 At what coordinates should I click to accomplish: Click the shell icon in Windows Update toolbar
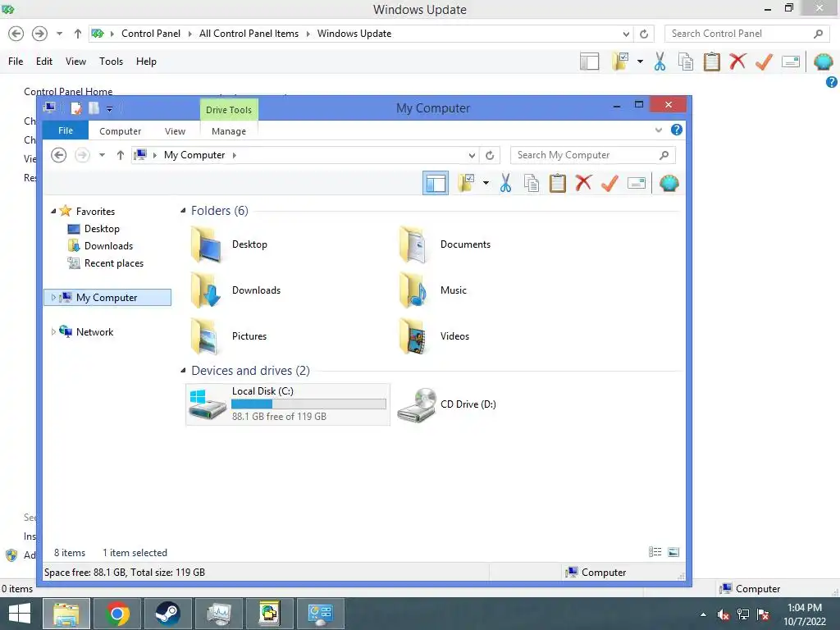tap(824, 62)
